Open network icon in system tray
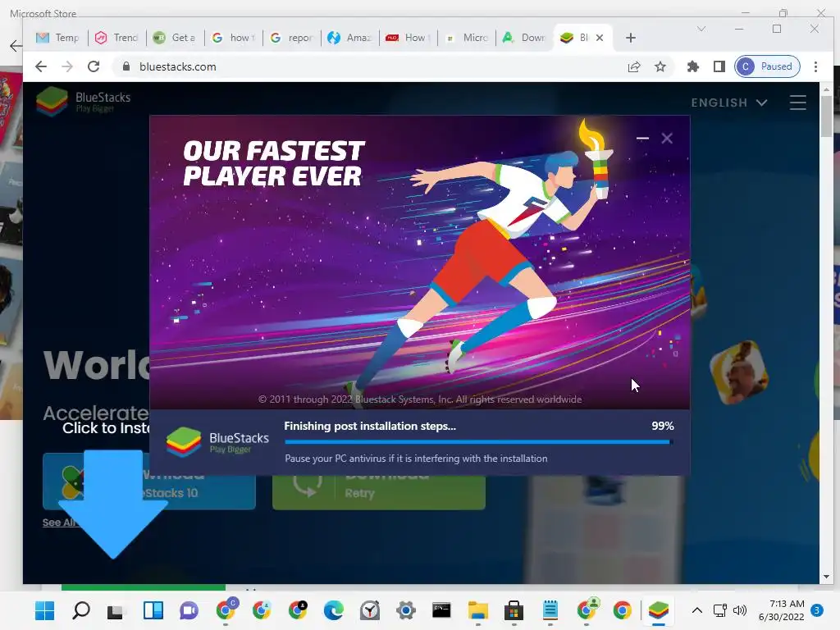Viewport: 840px width, 630px height. (720, 610)
